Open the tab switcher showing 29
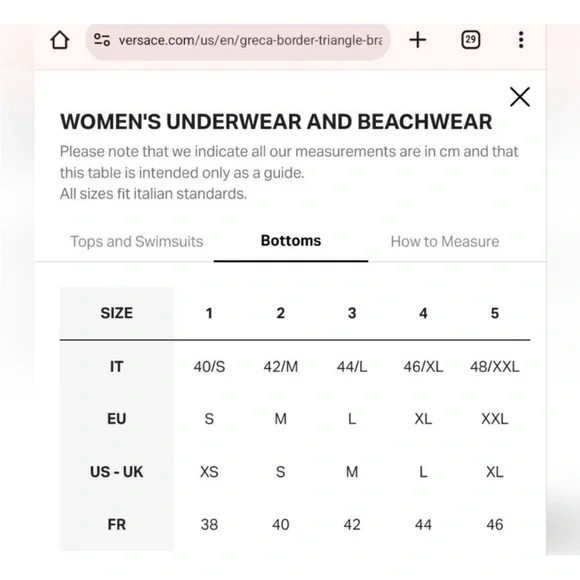580x580 pixels. (x=471, y=40)
